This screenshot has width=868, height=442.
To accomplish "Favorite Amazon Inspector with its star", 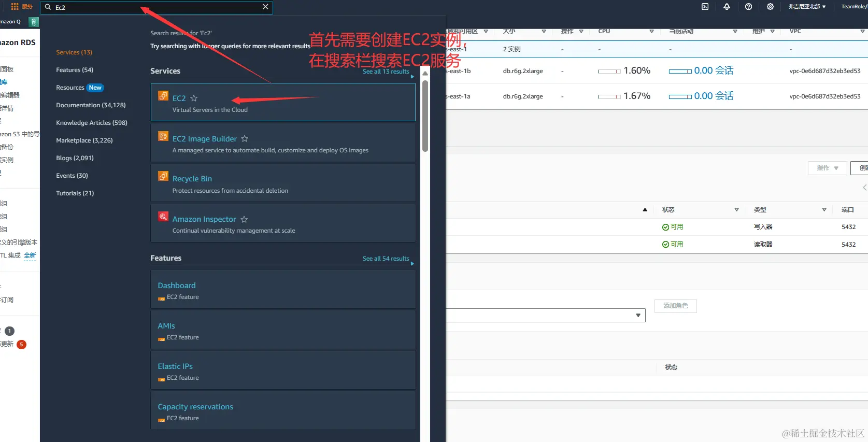I will (x=244, y=219).
